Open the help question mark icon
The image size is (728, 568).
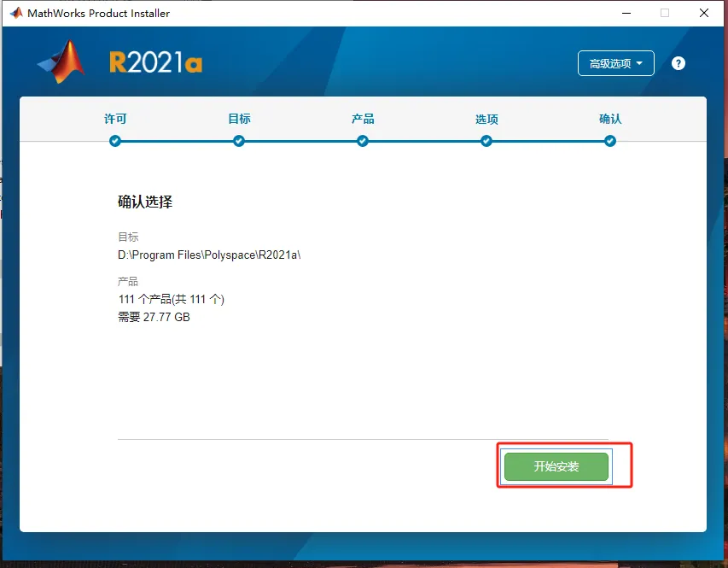coord(678,63)
